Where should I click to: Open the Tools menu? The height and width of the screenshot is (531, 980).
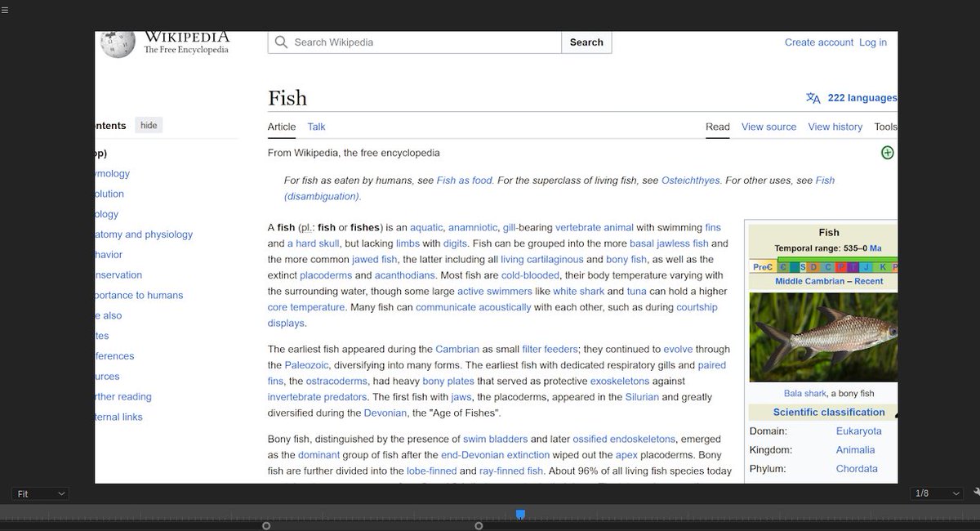(x=885, y=127)
